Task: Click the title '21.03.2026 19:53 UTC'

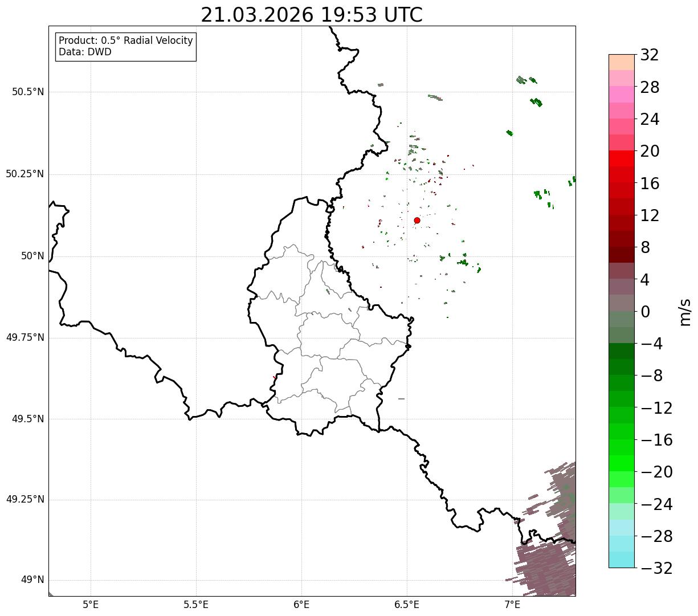Action: 312,15
